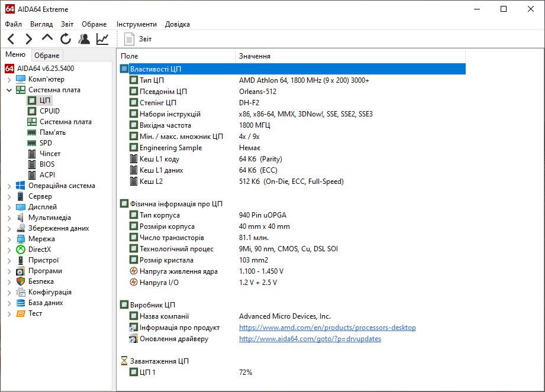545x392 pixels.
Task: Click the База даних database icon
Action: pyautogui.click(x=21, y=303)
